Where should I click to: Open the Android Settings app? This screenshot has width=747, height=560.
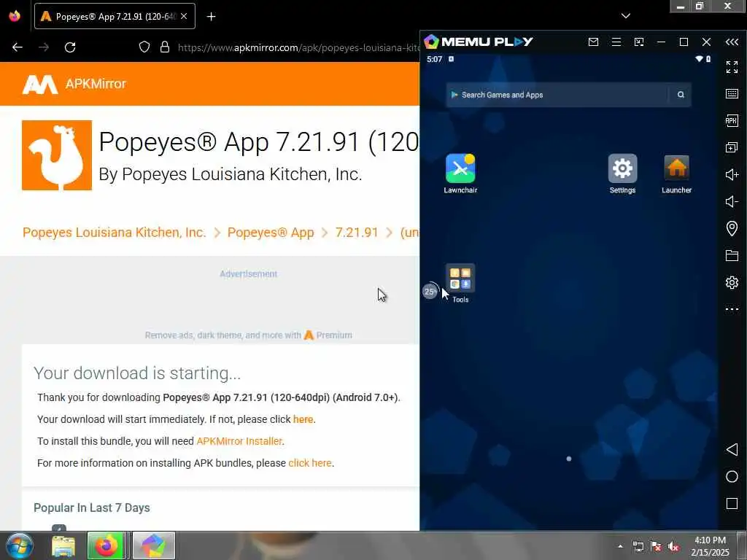(622, 174)
